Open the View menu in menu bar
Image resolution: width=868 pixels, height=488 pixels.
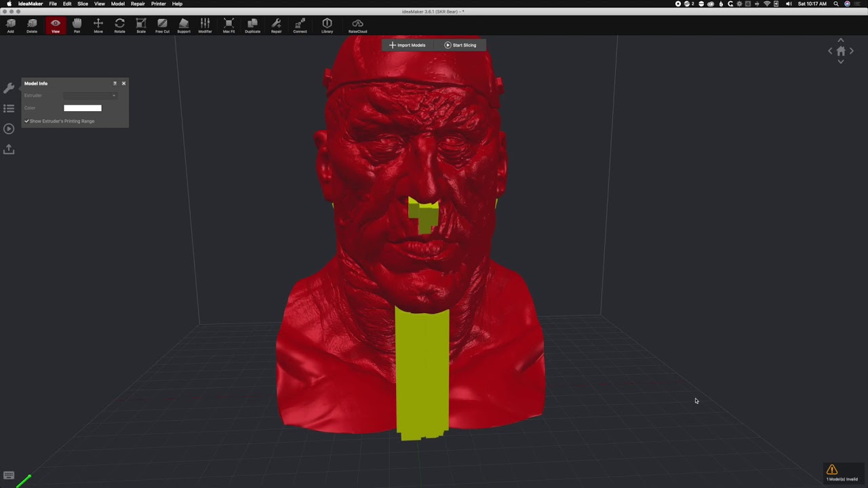click(x=99, y=4)
